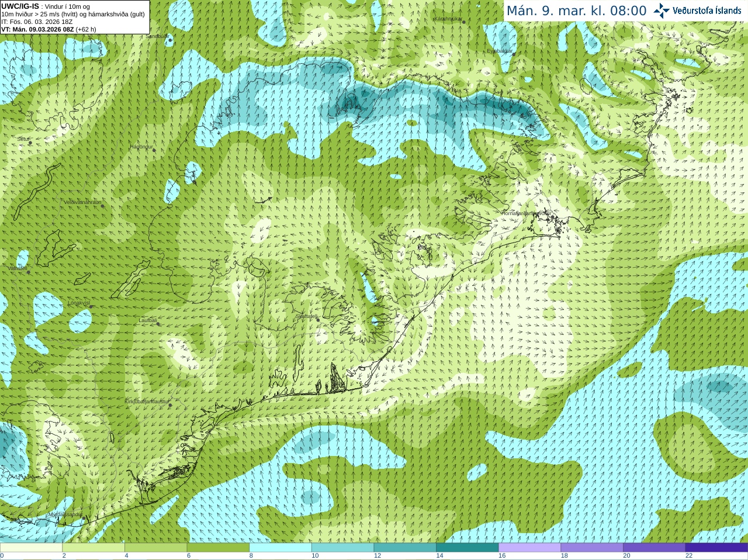
Task: Click the '14' value on the colour scale
Action: click(x=439, y=556)
